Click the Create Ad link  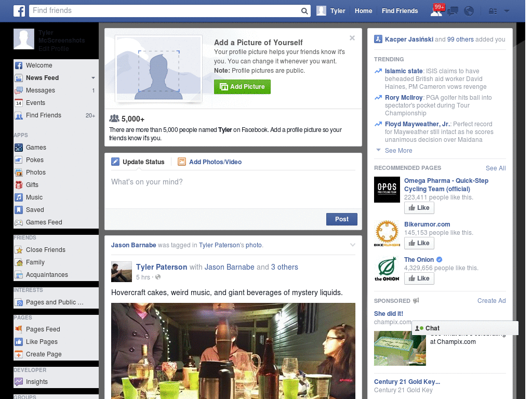point(491,301)
